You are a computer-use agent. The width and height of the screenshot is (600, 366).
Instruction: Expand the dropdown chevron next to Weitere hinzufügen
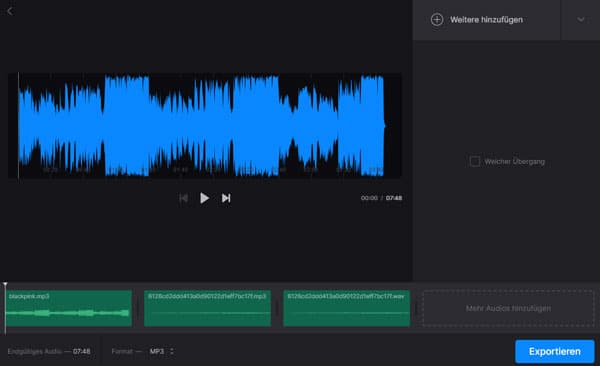pos(580,20)
